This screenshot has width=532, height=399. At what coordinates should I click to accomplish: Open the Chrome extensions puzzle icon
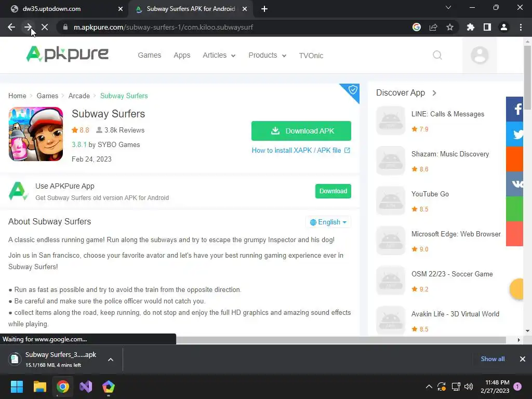[471, 27]
